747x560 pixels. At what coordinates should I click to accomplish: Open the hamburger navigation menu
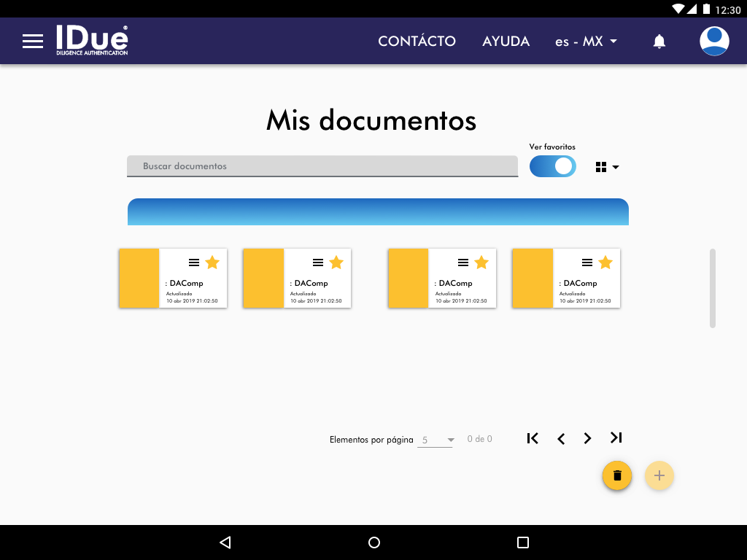[x=33, y=42]
